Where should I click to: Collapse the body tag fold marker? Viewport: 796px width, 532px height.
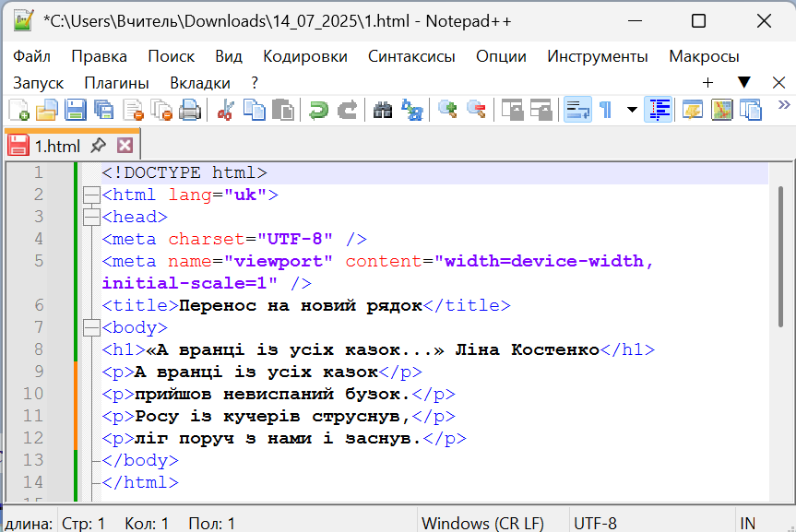click(x=90, y=327)
